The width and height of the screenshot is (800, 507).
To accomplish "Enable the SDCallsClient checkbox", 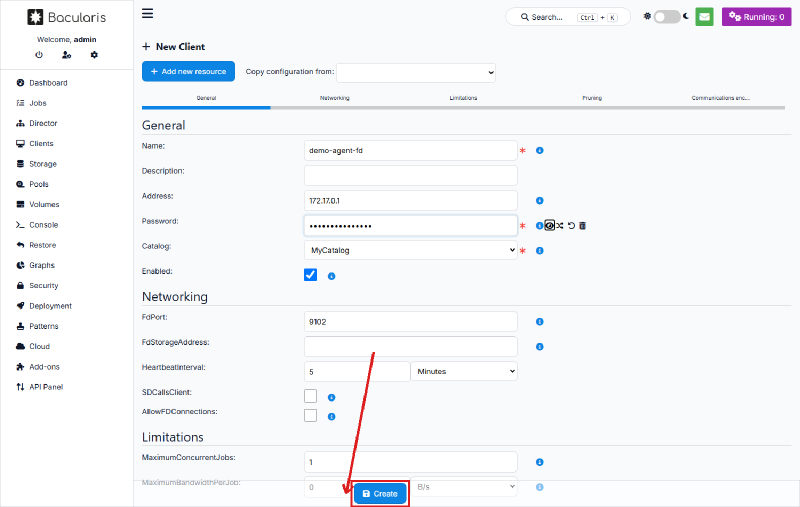I will pos(310,396).
